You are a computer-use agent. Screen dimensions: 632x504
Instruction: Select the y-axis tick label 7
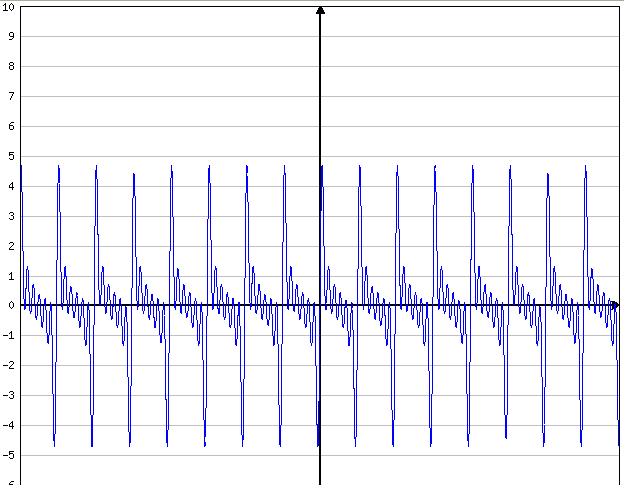[11, 96]
